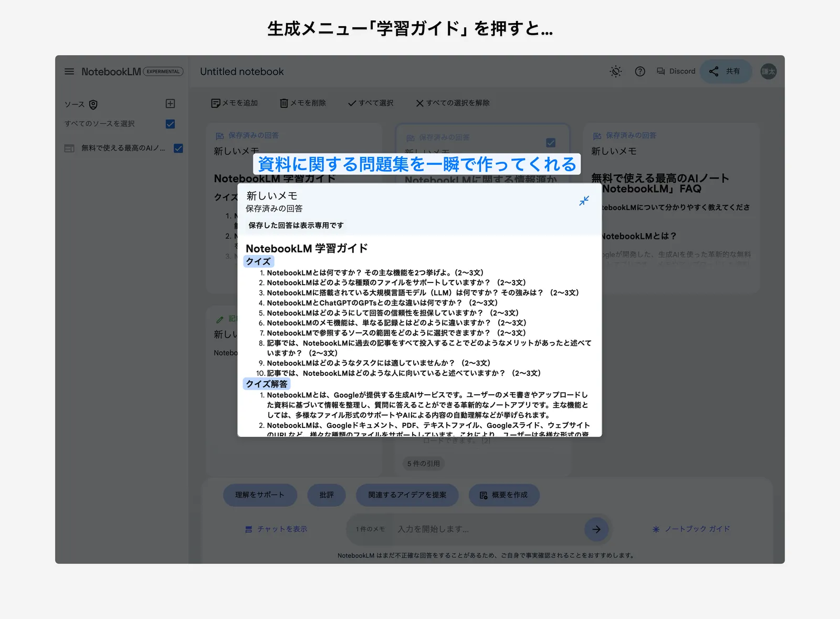
Task: Toggle the checkbox on the middle note card
Action: (x=551, y=143)
